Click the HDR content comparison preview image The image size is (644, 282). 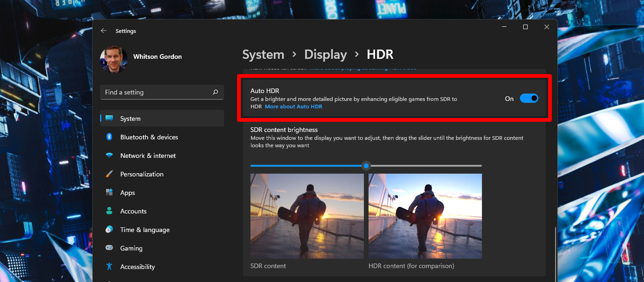pos(425,216)
